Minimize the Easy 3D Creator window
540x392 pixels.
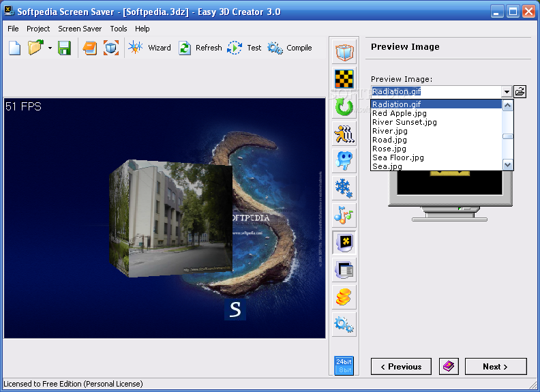point(496,12)
